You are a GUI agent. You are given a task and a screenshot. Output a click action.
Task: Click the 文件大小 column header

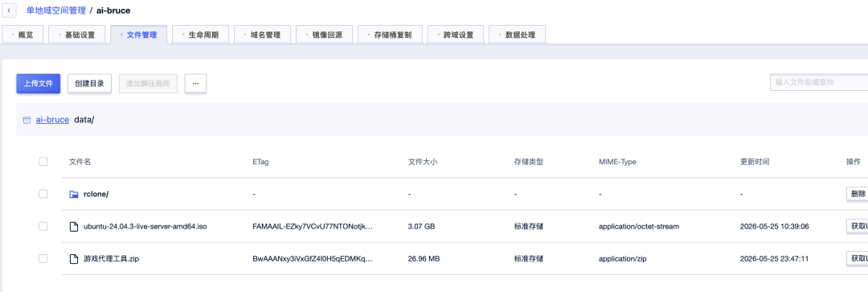pyautogui.click(x=423, y=162)
